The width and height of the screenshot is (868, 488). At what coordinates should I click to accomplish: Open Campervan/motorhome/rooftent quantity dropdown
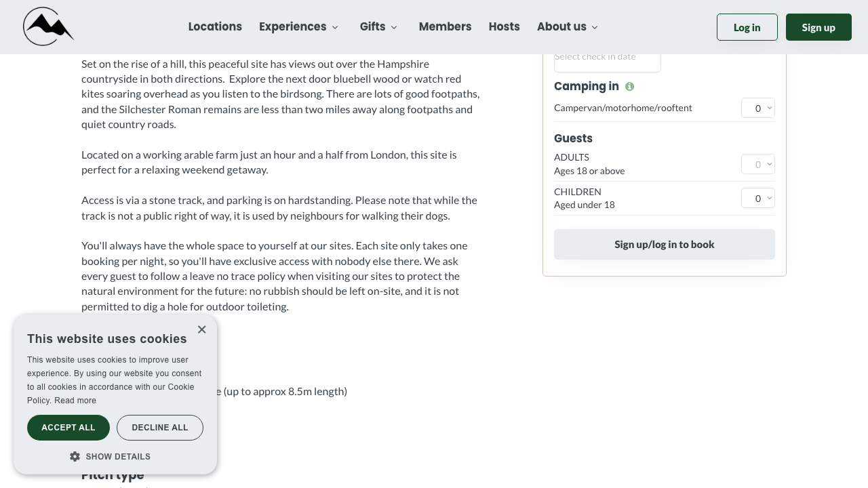[757, 108]
